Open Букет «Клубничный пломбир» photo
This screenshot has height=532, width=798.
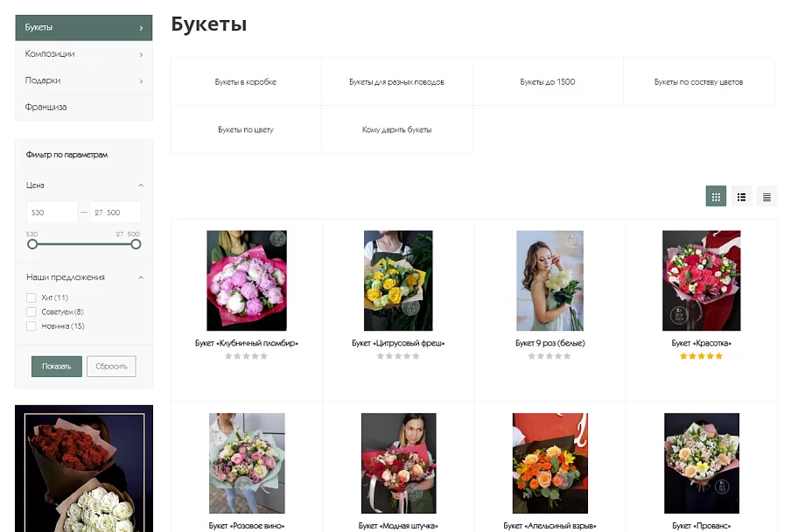tap(247, 281)
